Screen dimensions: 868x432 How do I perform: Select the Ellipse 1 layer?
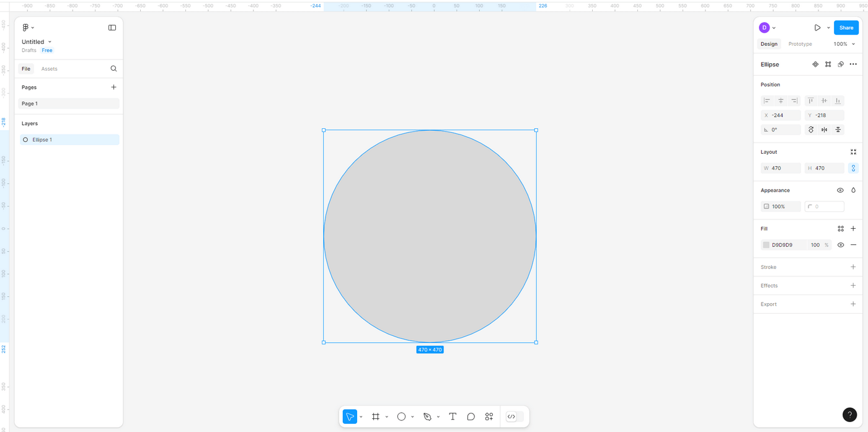(x=69, y=140)
